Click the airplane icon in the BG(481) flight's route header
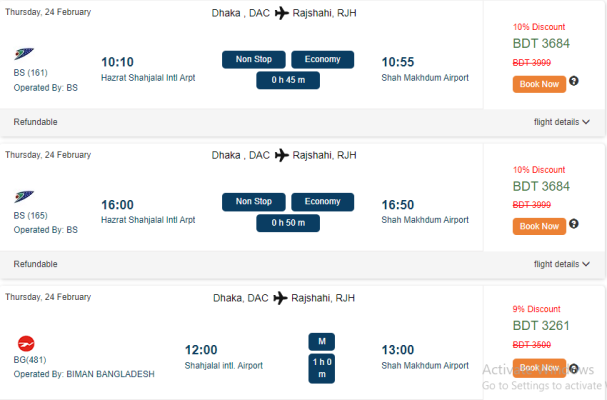Viewport: 607px width, 400px height. click(280, 298)
